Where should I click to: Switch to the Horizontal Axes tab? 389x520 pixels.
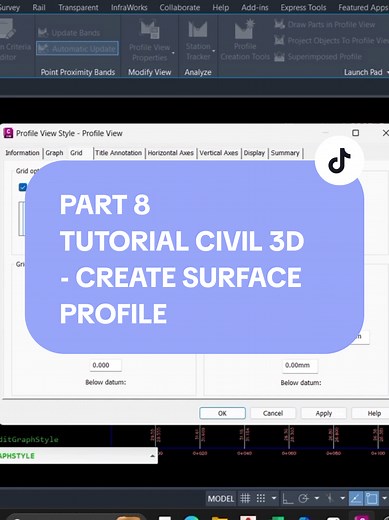(170, 153)
